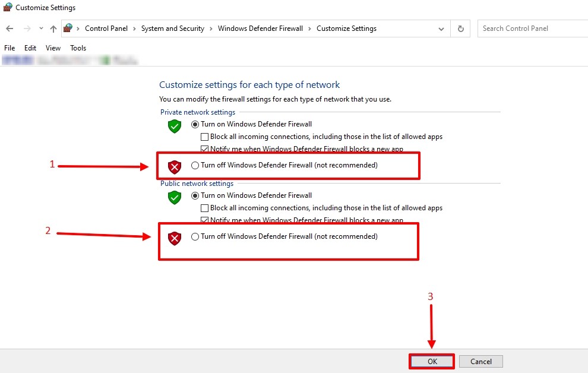
Task: Click the Search Control Panel field
Action: tap(533, 29)
